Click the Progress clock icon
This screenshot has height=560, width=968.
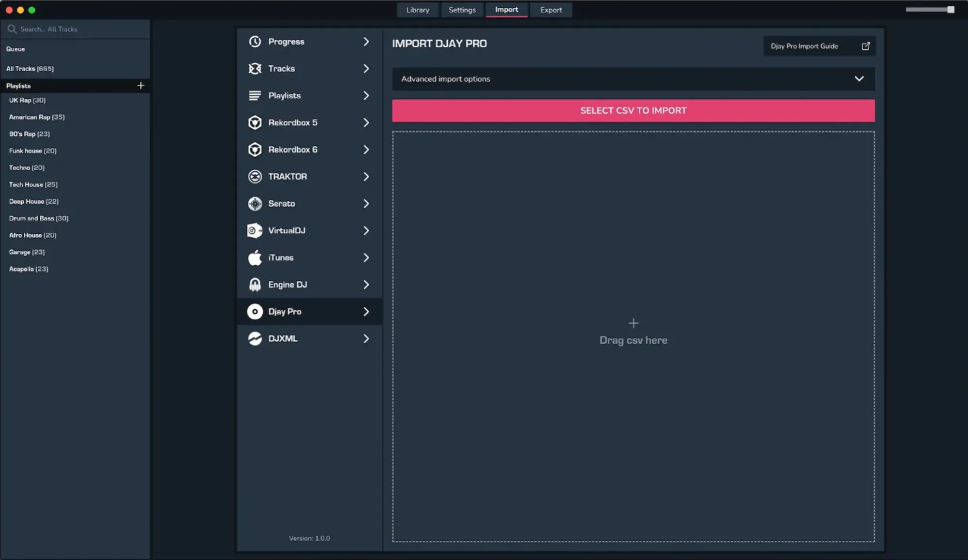255,42
